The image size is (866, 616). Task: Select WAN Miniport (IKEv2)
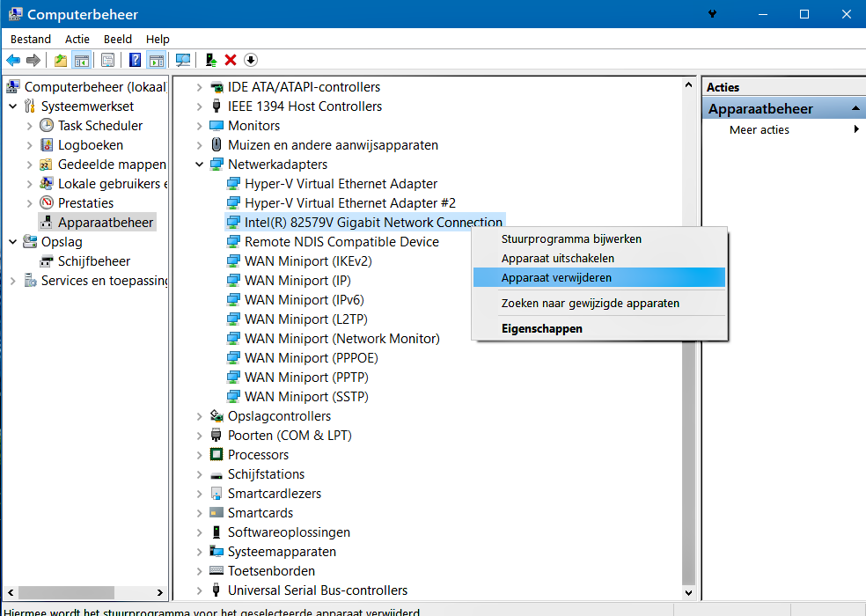308,260
